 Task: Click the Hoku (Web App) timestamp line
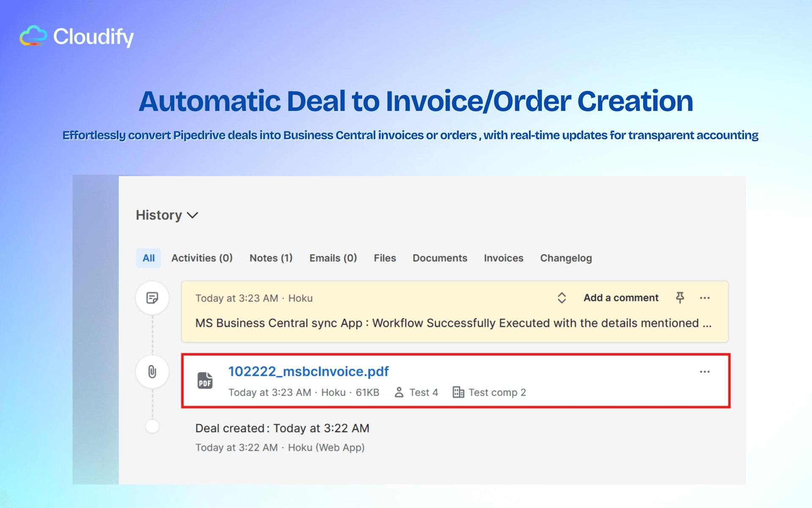click(280, 447)
